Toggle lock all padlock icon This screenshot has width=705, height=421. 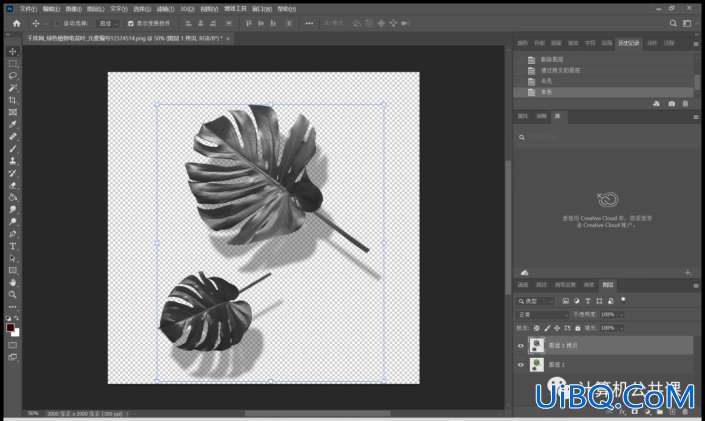[577, 328]
